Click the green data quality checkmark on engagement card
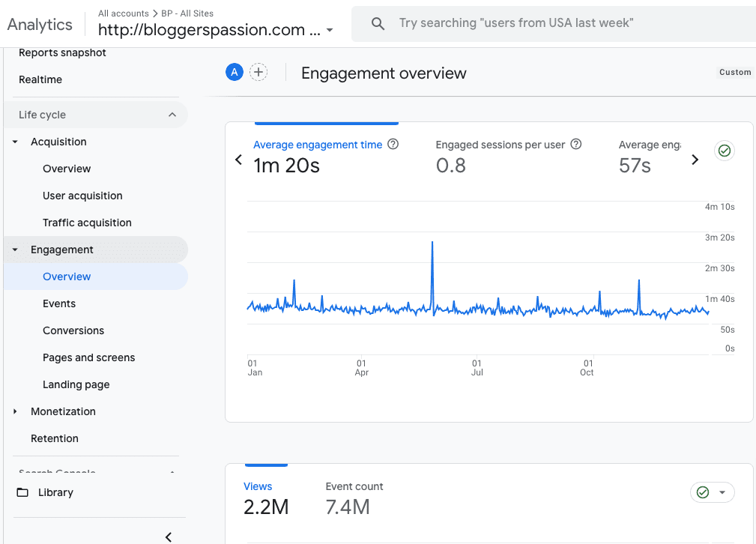 click(724, 151)
